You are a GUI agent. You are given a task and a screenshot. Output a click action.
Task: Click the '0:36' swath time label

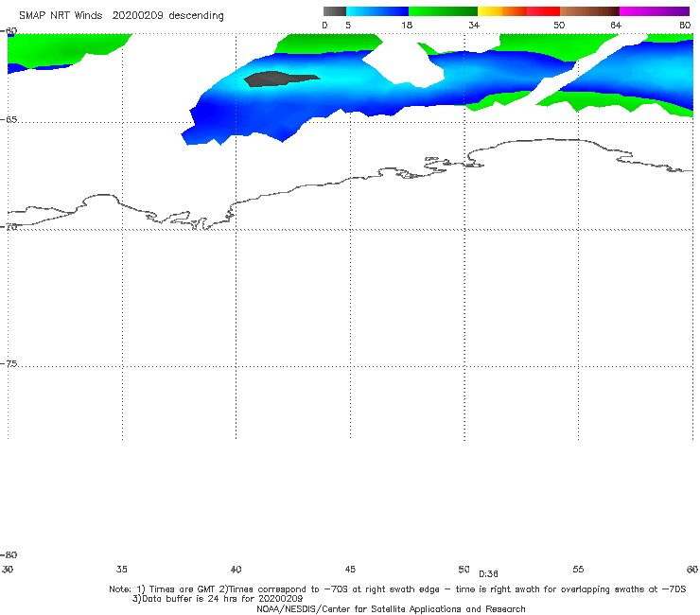(488, 574)
